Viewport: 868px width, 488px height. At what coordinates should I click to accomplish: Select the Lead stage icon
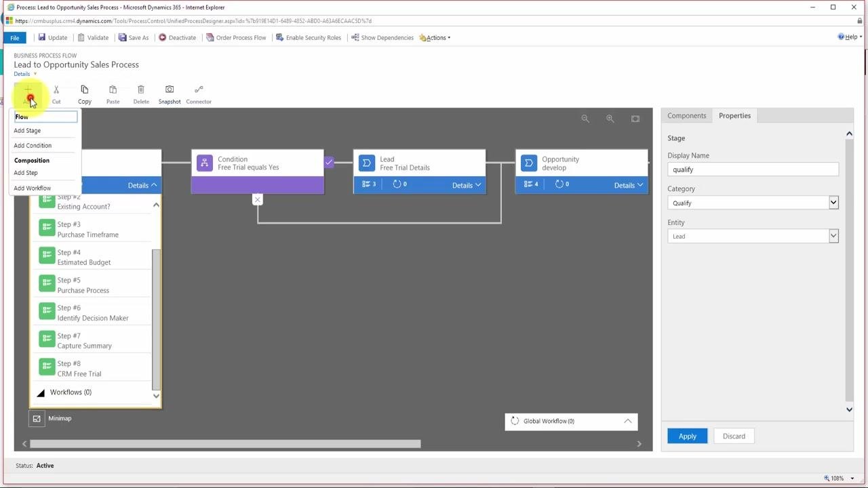366,163
